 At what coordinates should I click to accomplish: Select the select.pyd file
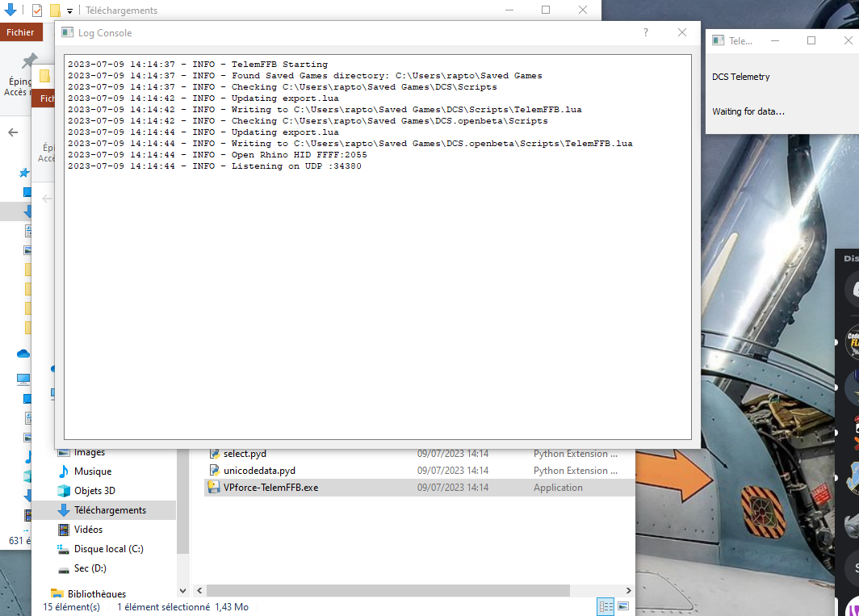coord(245,454)
